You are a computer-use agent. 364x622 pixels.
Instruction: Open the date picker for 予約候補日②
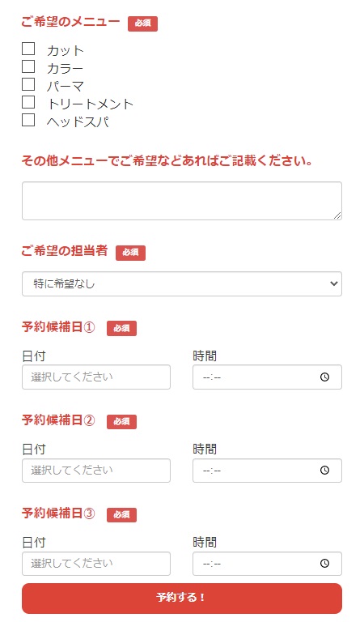[x=96, y=471]
